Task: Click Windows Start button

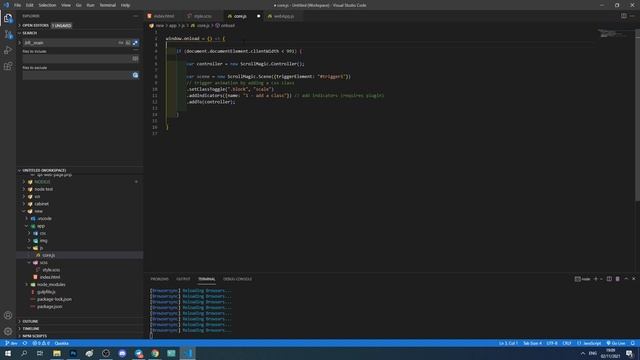Action: coord(8,353)
